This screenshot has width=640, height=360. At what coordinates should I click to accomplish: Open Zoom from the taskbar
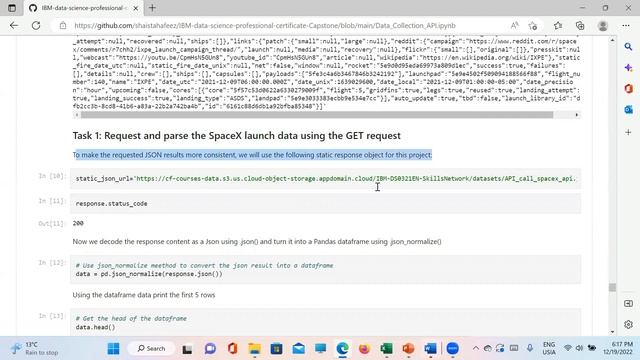coord(452,349)
